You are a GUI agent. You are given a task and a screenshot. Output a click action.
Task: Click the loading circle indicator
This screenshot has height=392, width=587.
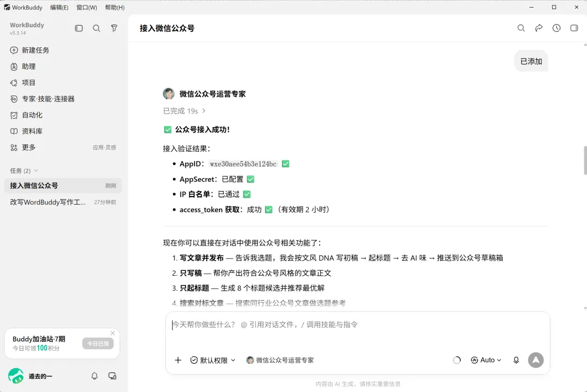click(457, 360)
